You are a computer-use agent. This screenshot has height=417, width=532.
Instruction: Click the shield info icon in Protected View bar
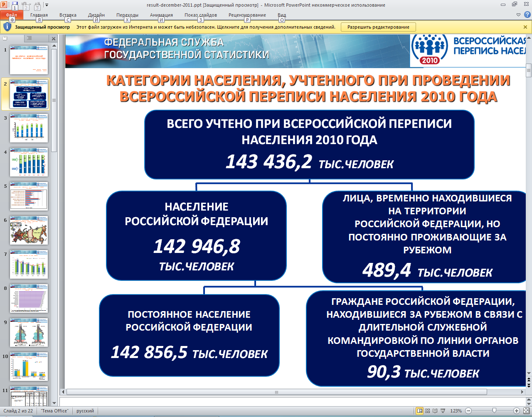pyautogui.click(x=7, y=27)
